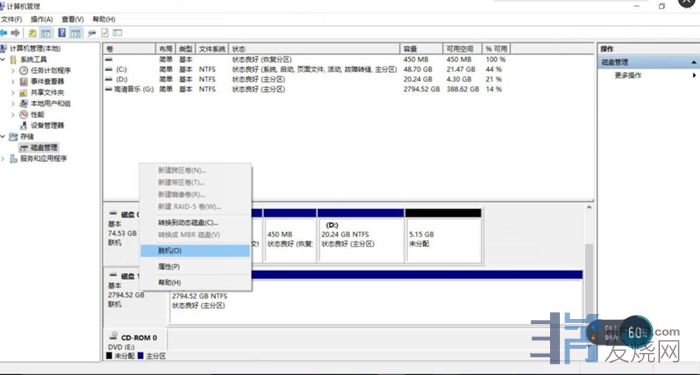Click the Forward arrow toolbar icon
Screen dimensions: 700x375
(x=16, y=33)
